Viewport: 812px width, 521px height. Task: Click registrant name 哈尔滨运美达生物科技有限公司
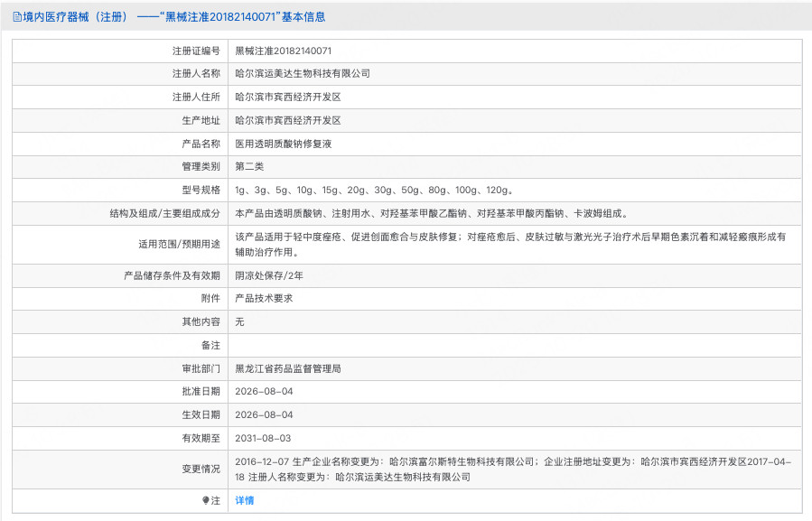[303, 73]
